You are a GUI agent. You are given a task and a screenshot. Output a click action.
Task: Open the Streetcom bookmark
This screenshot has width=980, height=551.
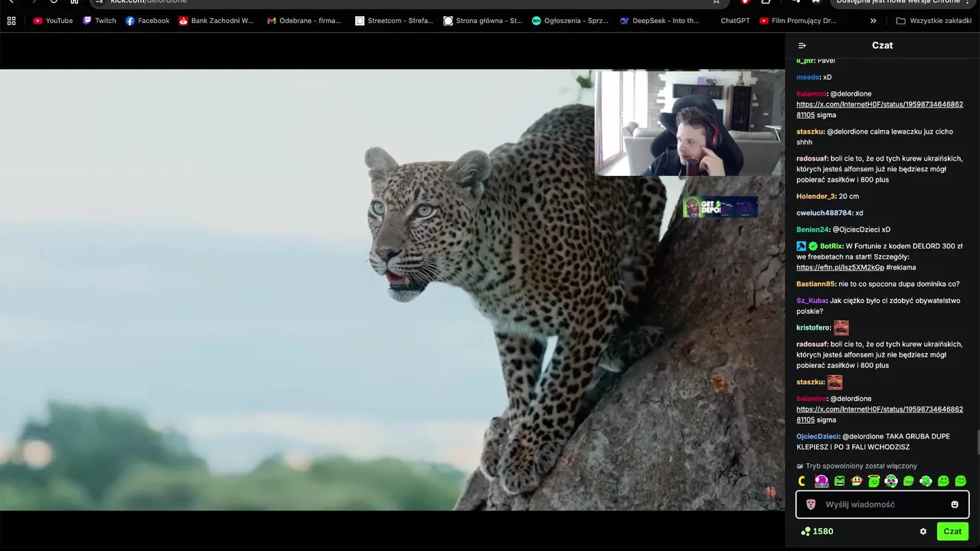coord(394,21)
